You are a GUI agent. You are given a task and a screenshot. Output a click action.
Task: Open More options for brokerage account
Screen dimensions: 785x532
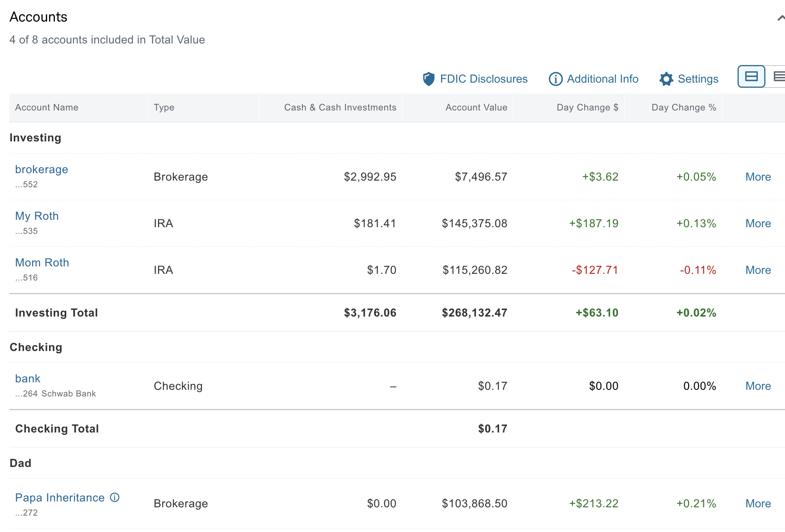[758, 177]
